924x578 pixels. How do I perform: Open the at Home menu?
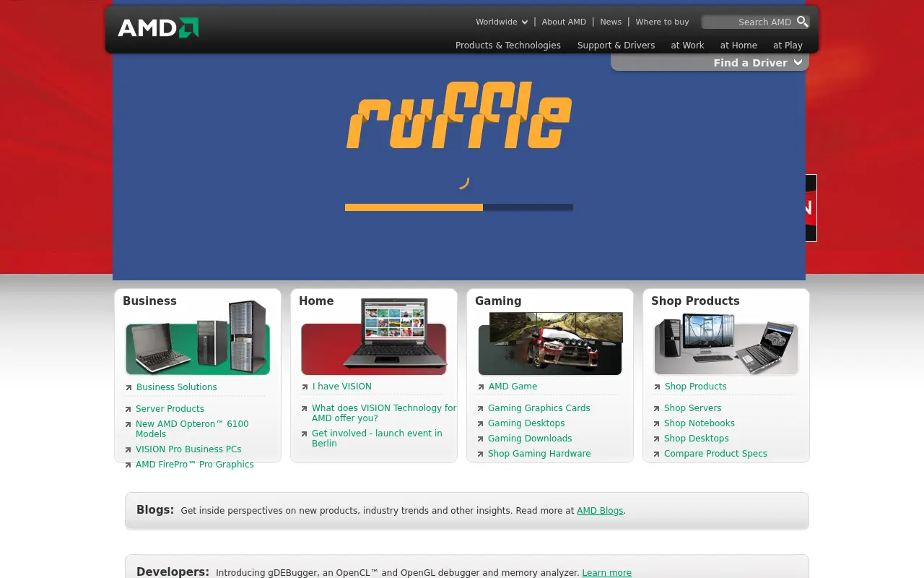tap(738, 45)
